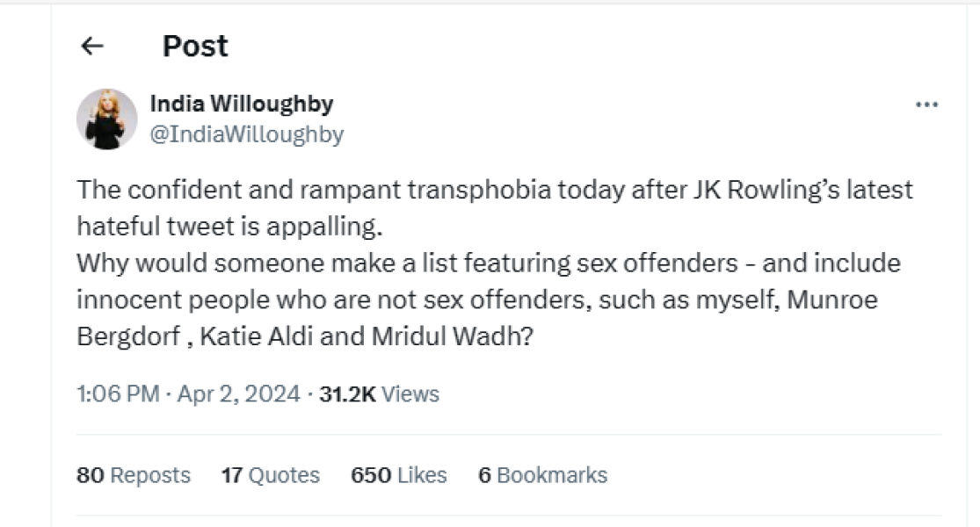Click the back arrow to return
This screenshot has width=980, height=527.
[x=94, y=44]
